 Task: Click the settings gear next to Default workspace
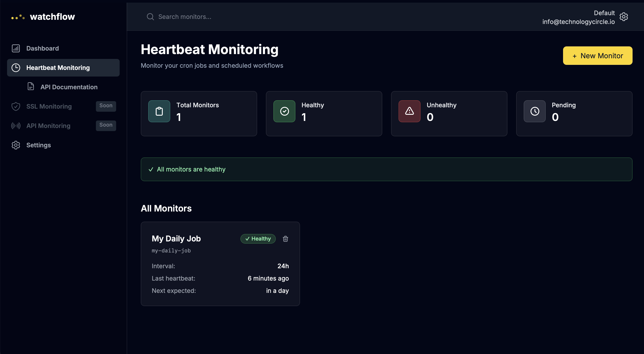tap(624, 16)
